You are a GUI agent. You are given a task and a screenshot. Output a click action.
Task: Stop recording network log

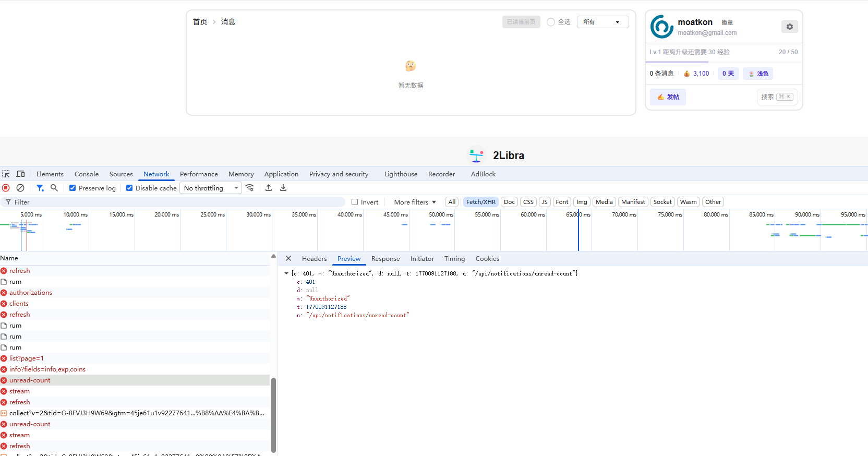(6, 188)
